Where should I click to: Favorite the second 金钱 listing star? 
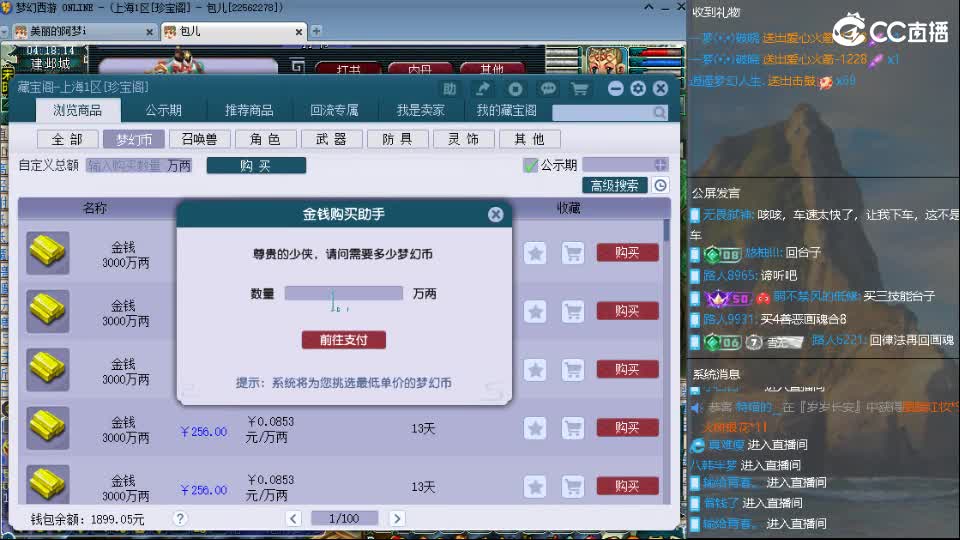click(535, 312)
